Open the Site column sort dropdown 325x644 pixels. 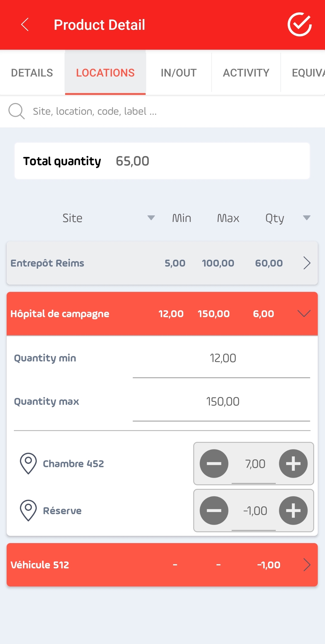click(x=151, y=218)
